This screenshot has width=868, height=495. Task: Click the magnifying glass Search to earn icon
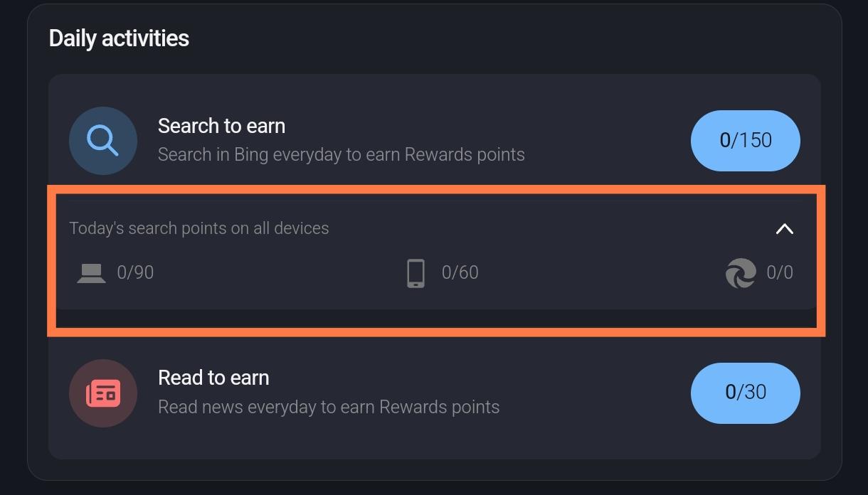102,141
